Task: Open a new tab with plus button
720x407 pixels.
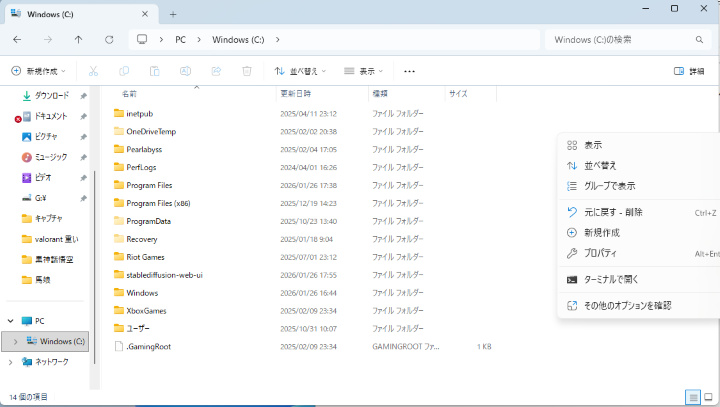Action: coord(173,13)
